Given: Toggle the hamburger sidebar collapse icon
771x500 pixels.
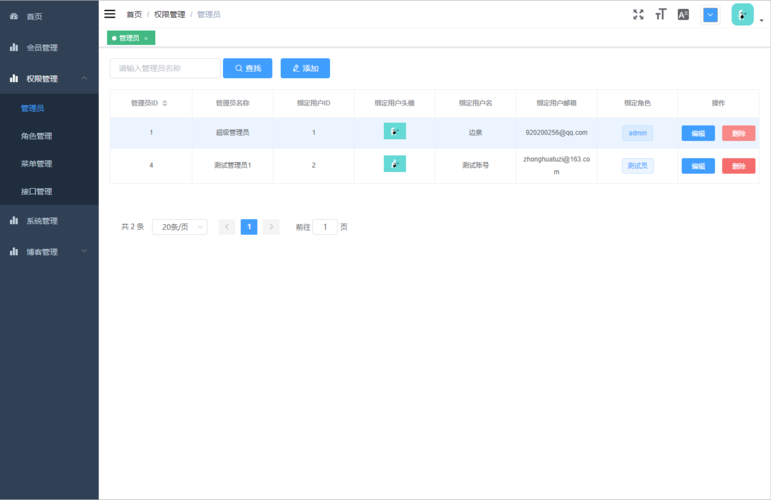Looking at the screenshot, I should pos(110,14).
